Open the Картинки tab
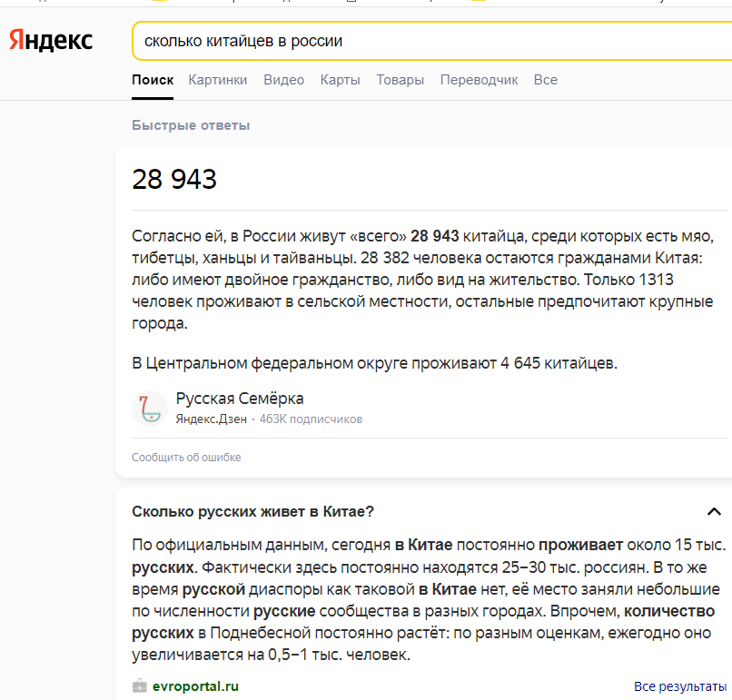Screen dimensions: 732x700 218,80
